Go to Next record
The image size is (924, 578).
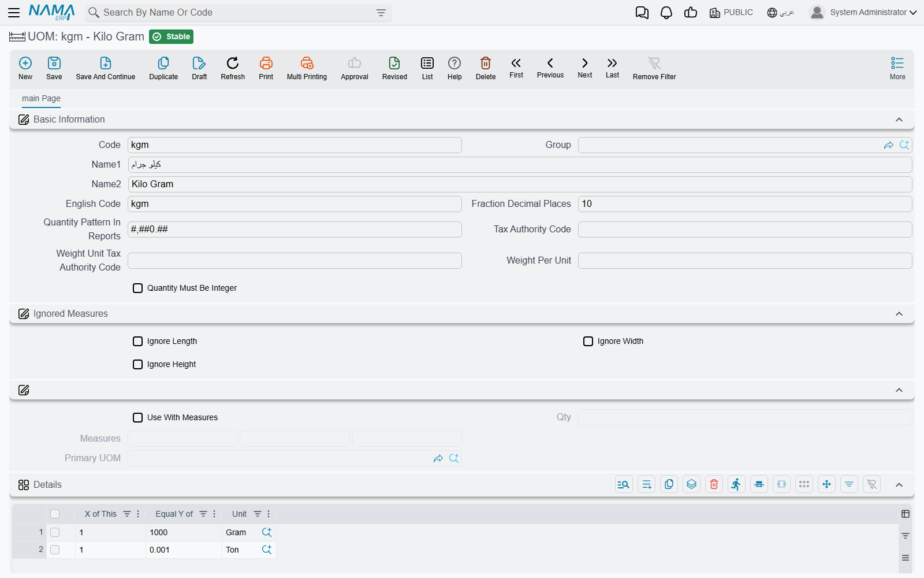(x=585, y=67)
